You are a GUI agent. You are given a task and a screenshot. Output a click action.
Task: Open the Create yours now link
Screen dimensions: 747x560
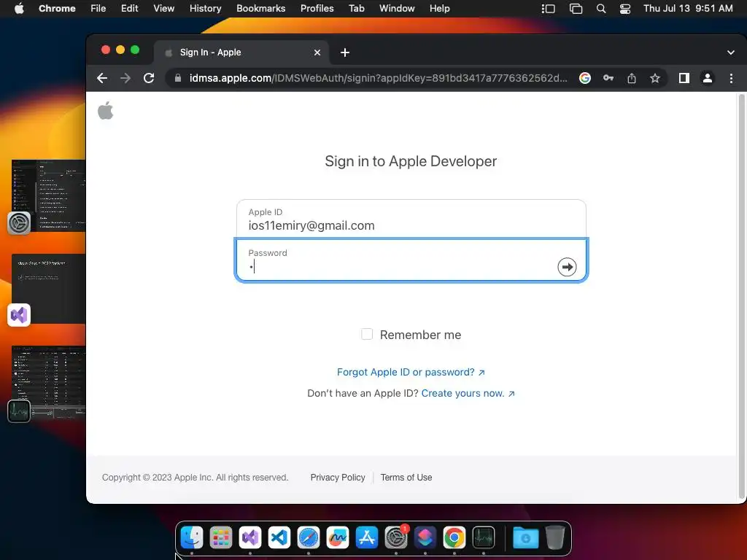point(468,393)
